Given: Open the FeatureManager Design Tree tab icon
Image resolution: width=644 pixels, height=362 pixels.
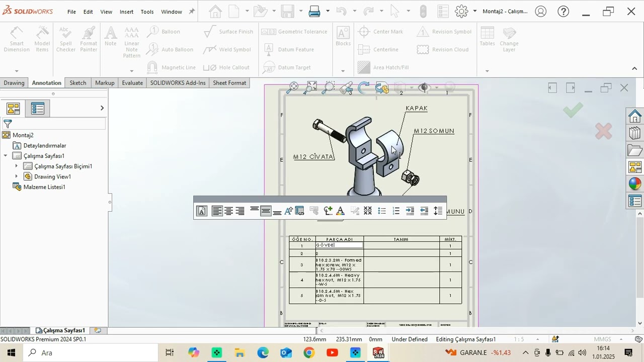Looking at the screenshot, I should [13, 109].
